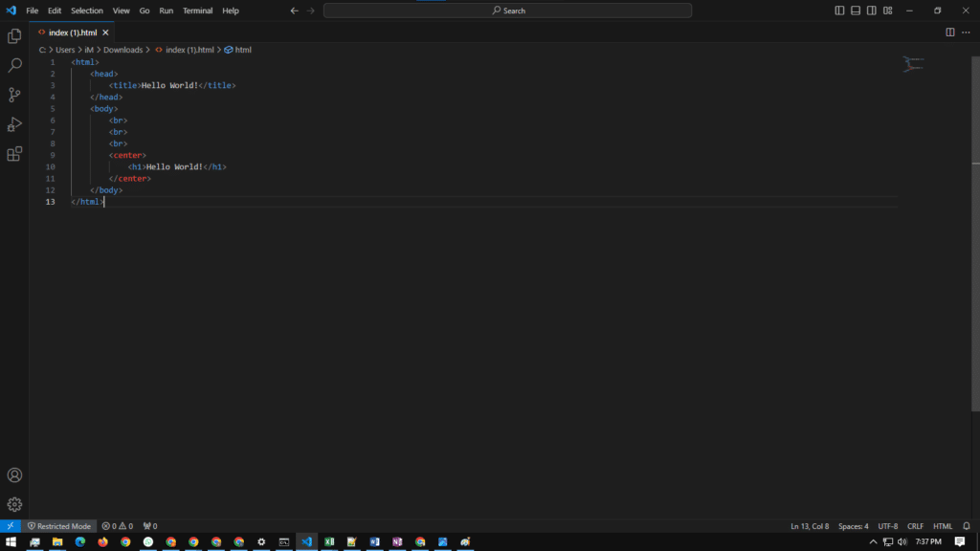980x551 pixels.
Task: Open the Search view in activity bar
Action: click(14, 66)
